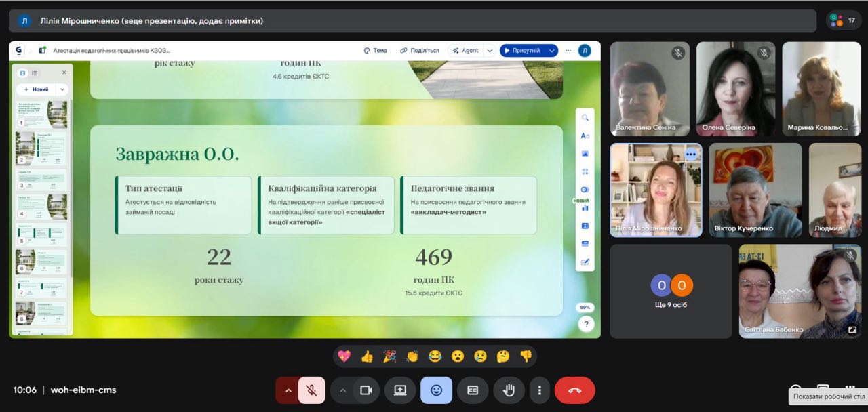Toggle the emoji reactions bar
The height and width of the screenshot is (412, 868).
point(436,390)
